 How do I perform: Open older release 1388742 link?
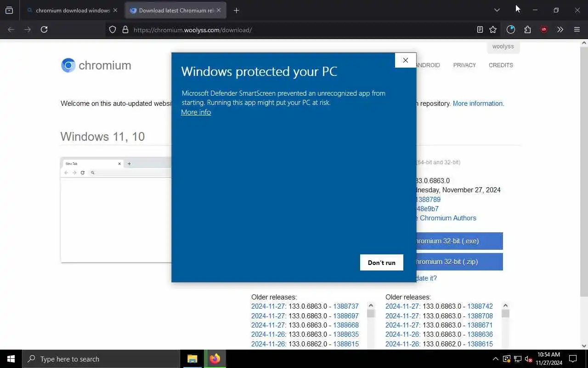[480, 306]
